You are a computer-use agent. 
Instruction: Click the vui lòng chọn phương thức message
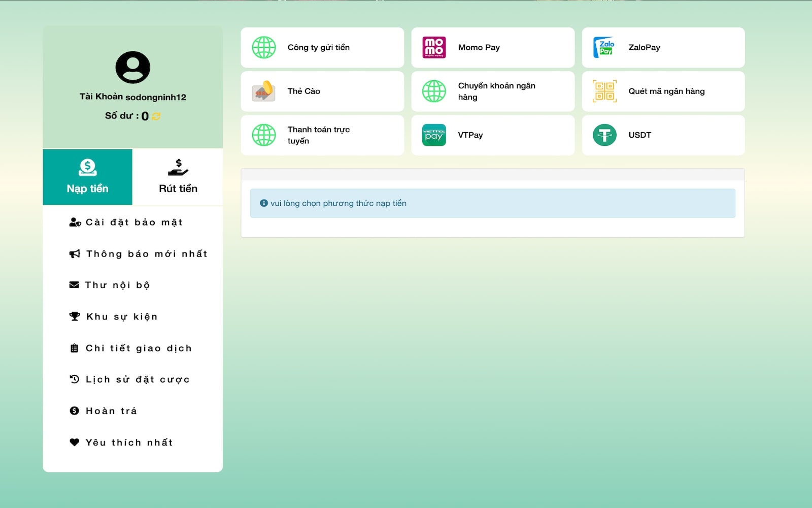coord(339,203)
